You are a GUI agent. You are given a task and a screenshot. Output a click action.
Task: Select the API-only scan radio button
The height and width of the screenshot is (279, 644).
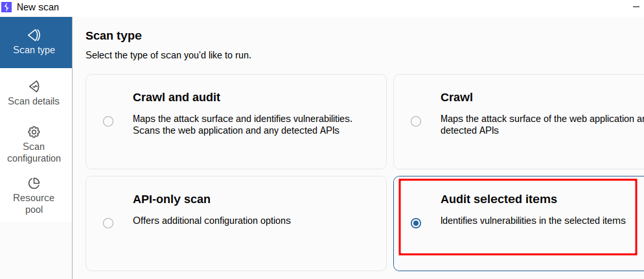click(108, 223)
